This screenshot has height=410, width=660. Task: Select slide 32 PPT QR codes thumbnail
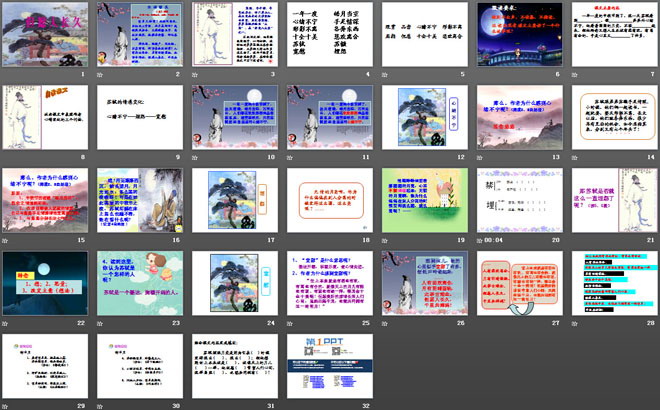click(x=330, y=366)
